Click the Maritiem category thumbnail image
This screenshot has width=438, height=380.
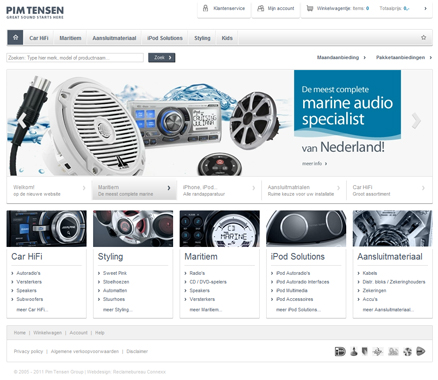point(220,229)
